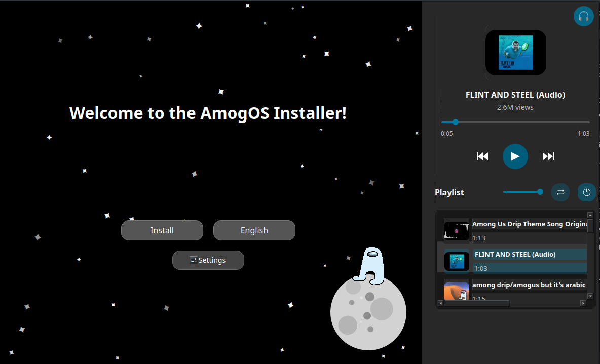Click the playlist scroll left arrow
The image size is (600, 364).
click(440, 303)
